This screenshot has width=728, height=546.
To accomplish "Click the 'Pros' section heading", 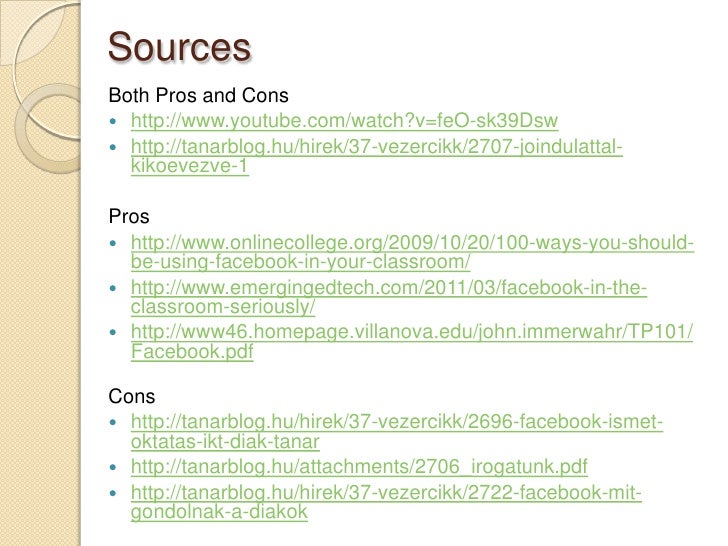I will coord(129,216).
